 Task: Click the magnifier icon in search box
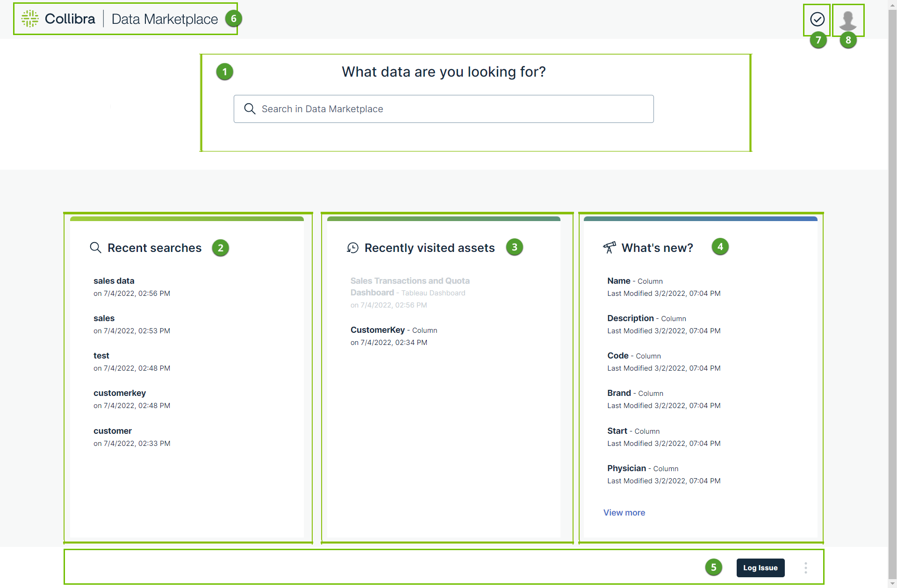(x=250, y=109)
